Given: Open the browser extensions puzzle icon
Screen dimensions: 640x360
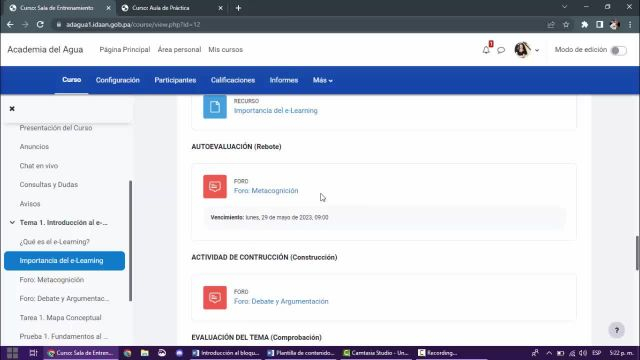Looking at the screenshot, I should tap(584, 24).
